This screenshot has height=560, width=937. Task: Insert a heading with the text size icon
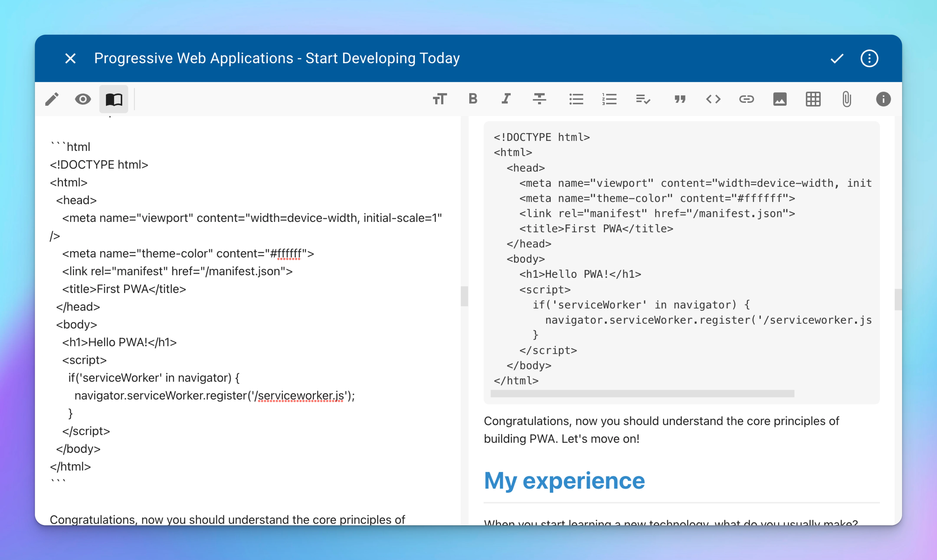440,99
